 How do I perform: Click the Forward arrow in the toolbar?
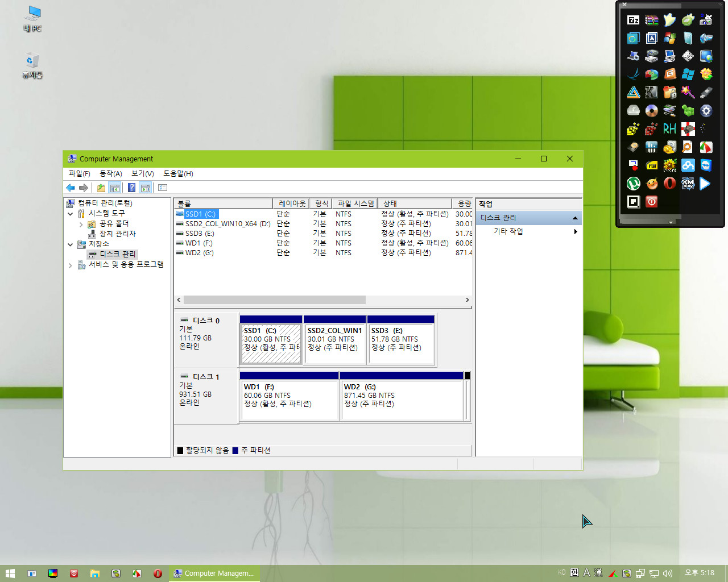[84, 188]
